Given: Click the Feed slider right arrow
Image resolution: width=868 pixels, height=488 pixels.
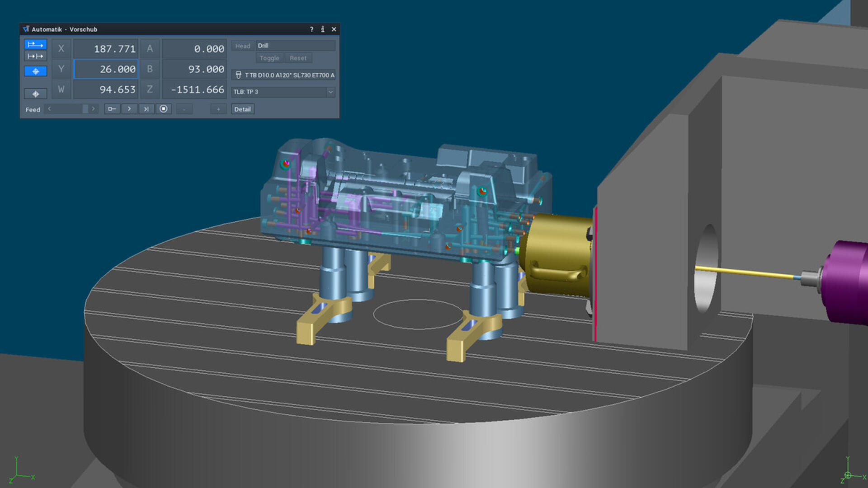Looking at the screenshot, I should click(94, 109).
